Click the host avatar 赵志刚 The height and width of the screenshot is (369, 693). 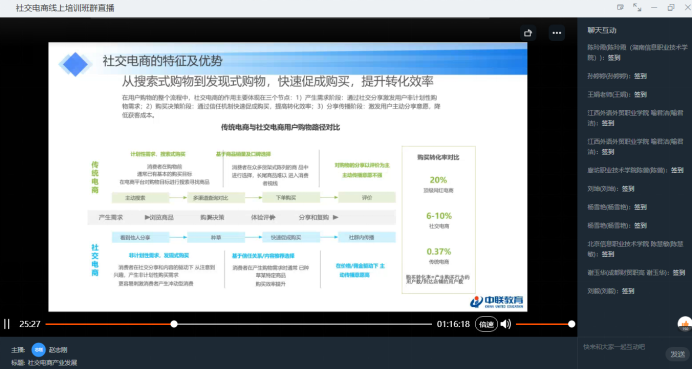click(38, 350)
